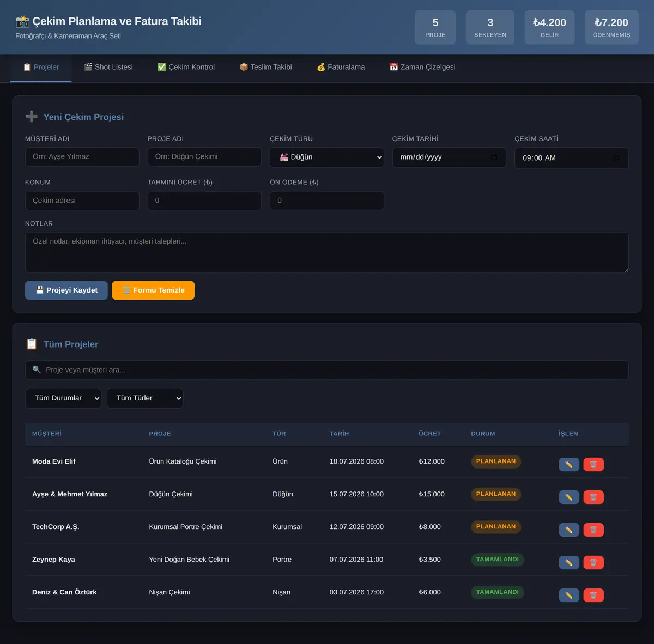Open the Teslim Takibi tab
Screen dimensions: 654x644
(266, 68)
